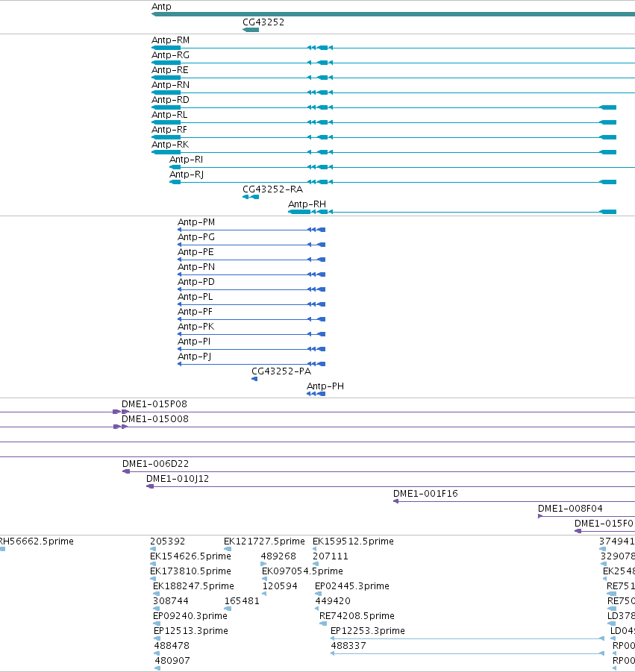The width and height of the screenshot is (635, 672).
Task: Select the Antp-PH protein label
Action: coord(325,386)
